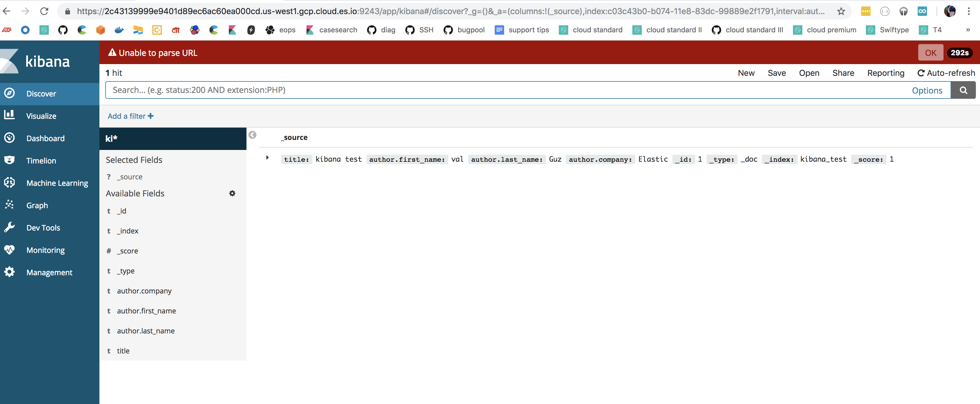Switch to the Reporting menu
The image size is (980, 404).
point(886,73)
